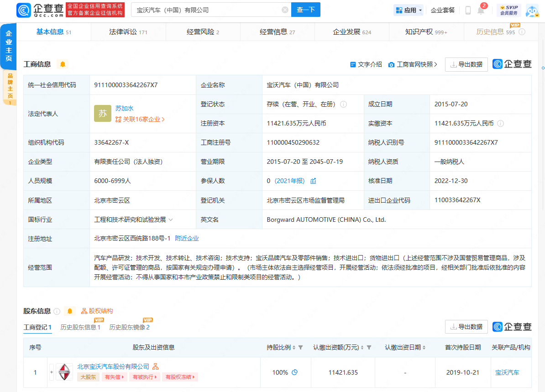The height and width of the screenshot is (392, 545).
Task: Click the pie chart icon beside 100%
Action: (x=294, y=372)
